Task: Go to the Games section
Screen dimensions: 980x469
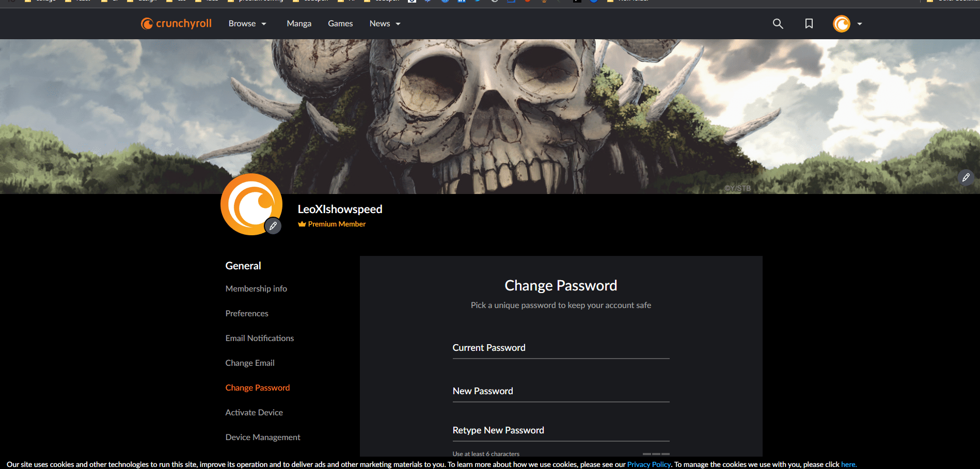Action: (340, 24)
